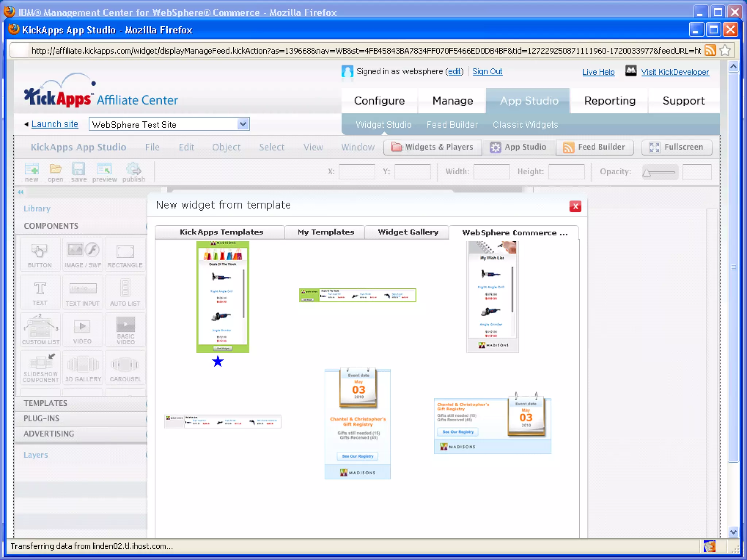Switch to the My Templates tab
Viewport: 747px width, 560px height.
pyautogui.click(x=325, y=232)
